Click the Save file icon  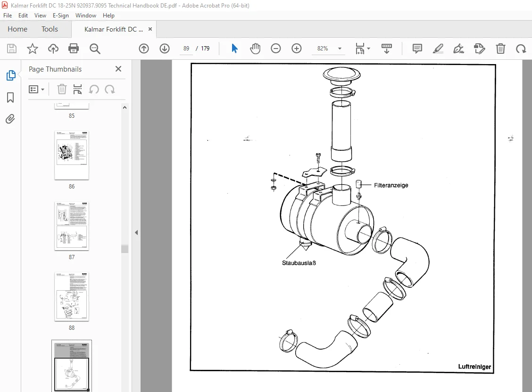coord(11,49)
